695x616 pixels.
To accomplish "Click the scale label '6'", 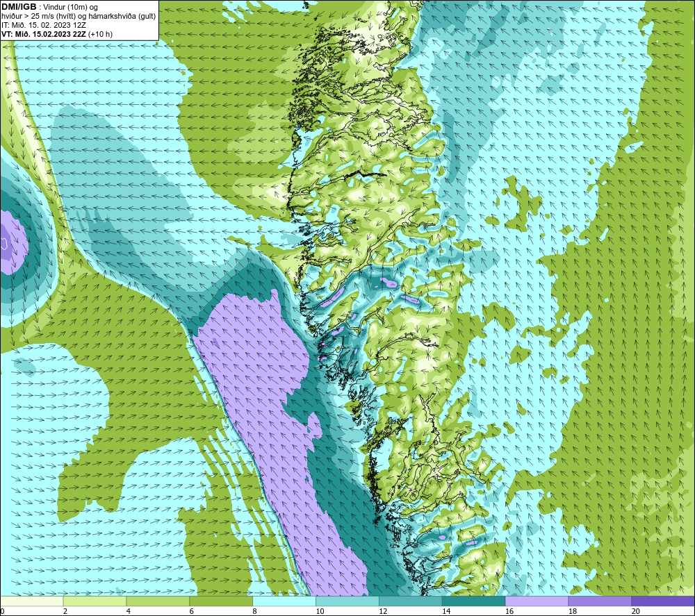I will point(192,611).
